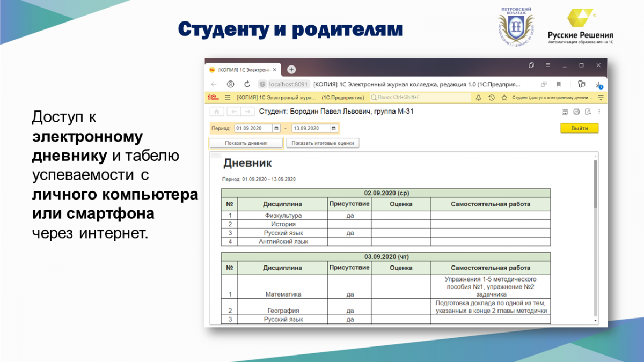Click the [КОПИЯ] 1С Электронный журн... title in yellow bar
Screen dimensions: 644x362
[x=277, y=98]
